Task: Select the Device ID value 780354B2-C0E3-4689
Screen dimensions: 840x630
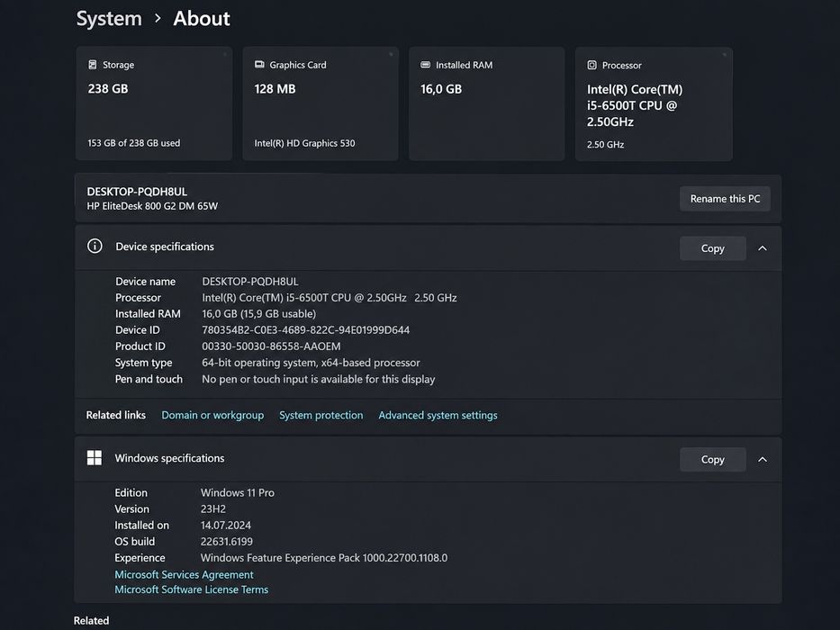Action: pyautogui.click(x=305, y=330)
